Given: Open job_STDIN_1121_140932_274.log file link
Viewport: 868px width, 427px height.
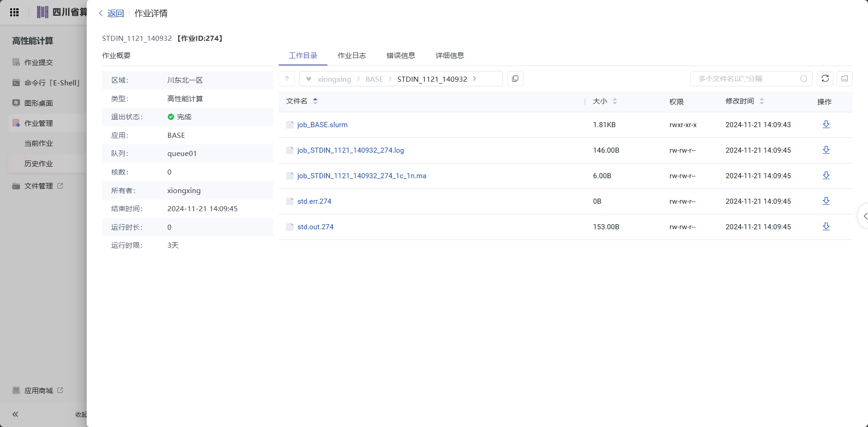Looking at the screenshot, I should [351, 150].
